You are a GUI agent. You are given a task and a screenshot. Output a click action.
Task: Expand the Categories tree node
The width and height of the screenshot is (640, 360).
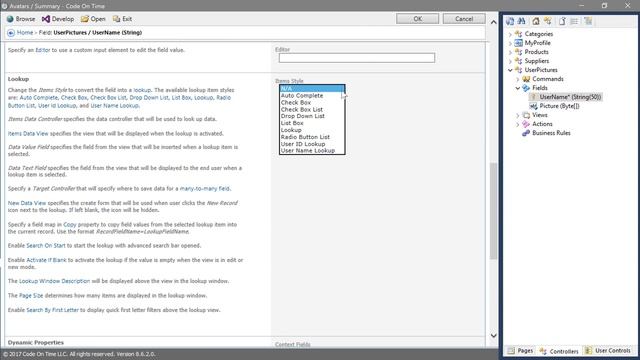(x=510, y=34)
